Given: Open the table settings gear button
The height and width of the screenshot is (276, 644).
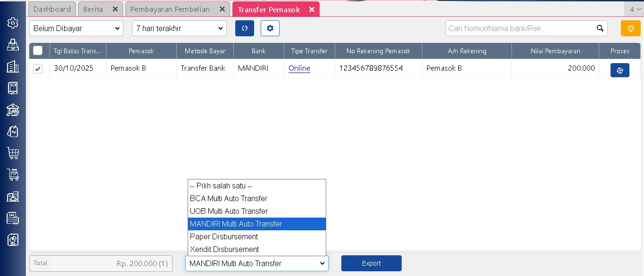Looking at the screenshot, I should pyautogui.click(x=270, y=28).
